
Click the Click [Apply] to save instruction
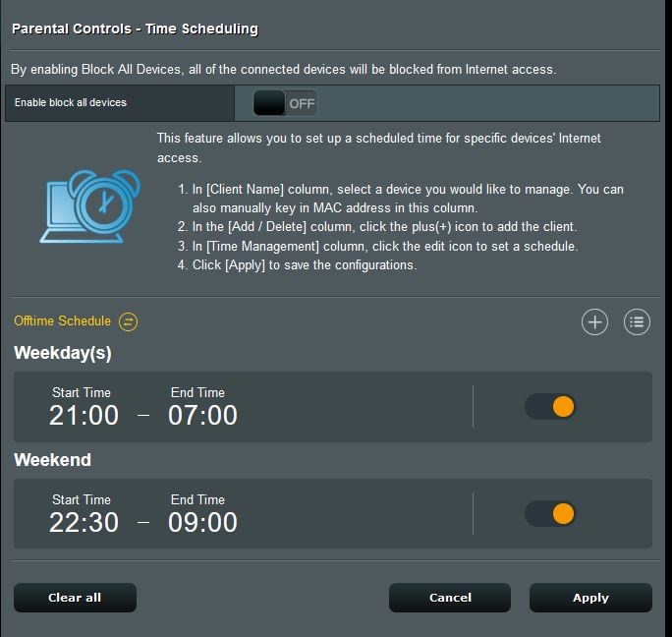tap(305, 265)
